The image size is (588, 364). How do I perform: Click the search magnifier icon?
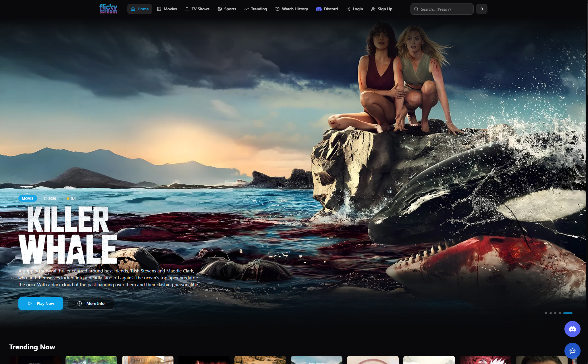coord(416,9)
